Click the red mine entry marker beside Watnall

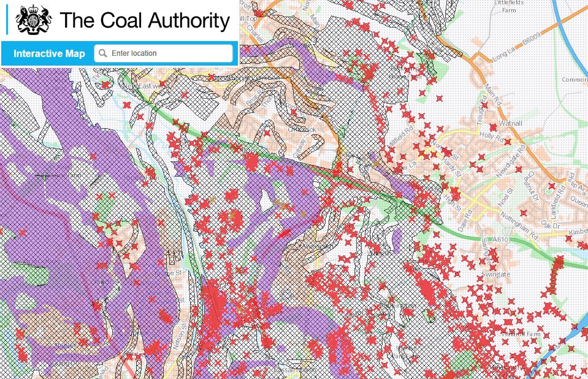[x=493, y=128]
